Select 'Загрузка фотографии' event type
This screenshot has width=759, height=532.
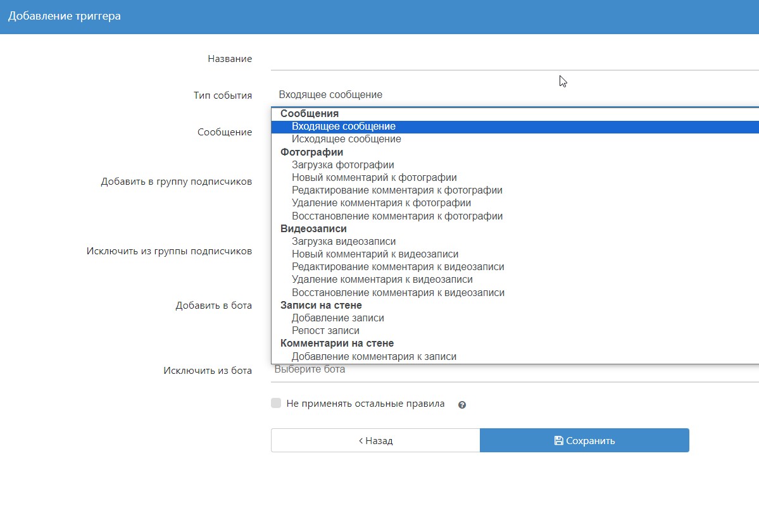[x=343, y=165]
